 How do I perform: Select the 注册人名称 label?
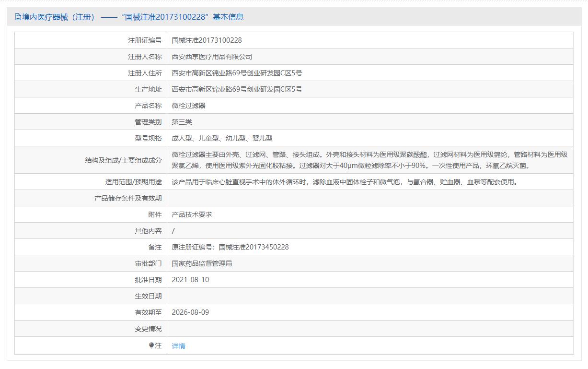(145, 57)
